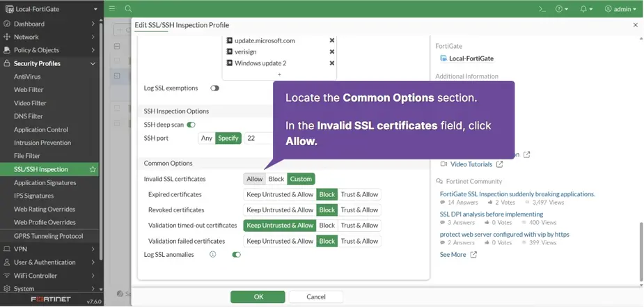Set Invalid SSL certificates to Allow
The image size is (644, 307).
point(255,179)
